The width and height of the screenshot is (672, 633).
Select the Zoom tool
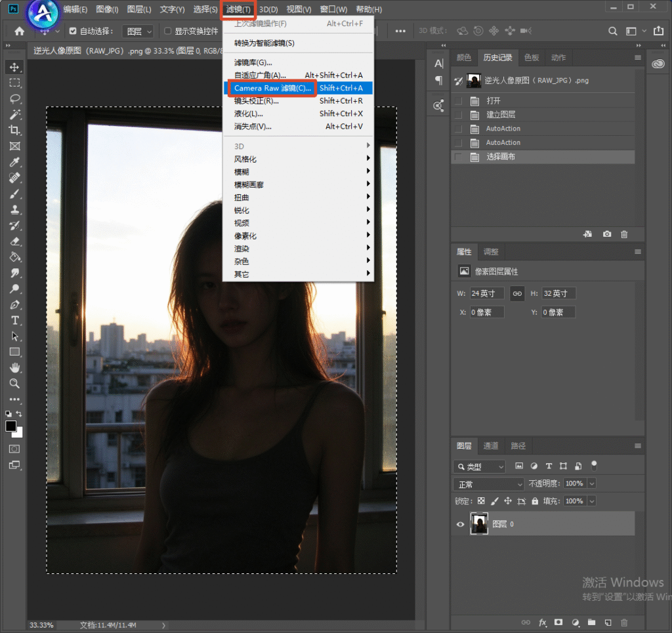[14, 384]
